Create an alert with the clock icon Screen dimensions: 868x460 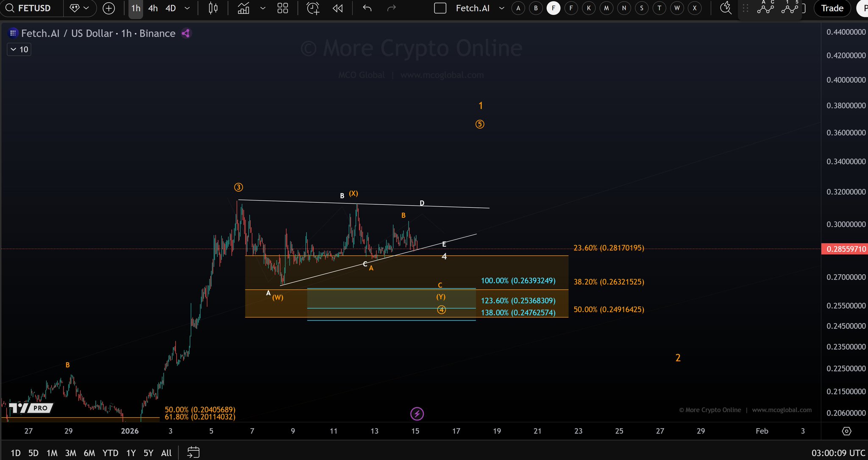[313, 8]
